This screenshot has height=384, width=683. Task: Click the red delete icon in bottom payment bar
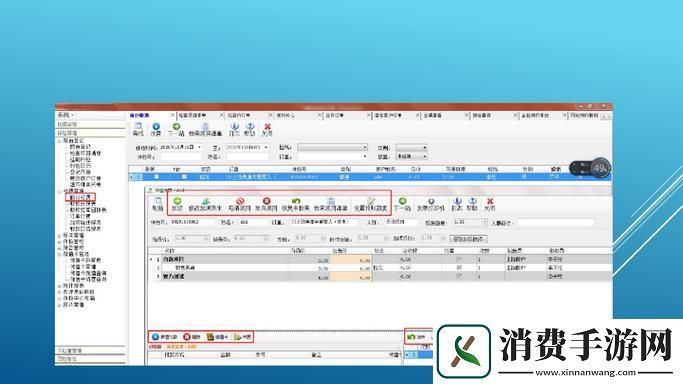pyautogui.click(x=187, y=337)
